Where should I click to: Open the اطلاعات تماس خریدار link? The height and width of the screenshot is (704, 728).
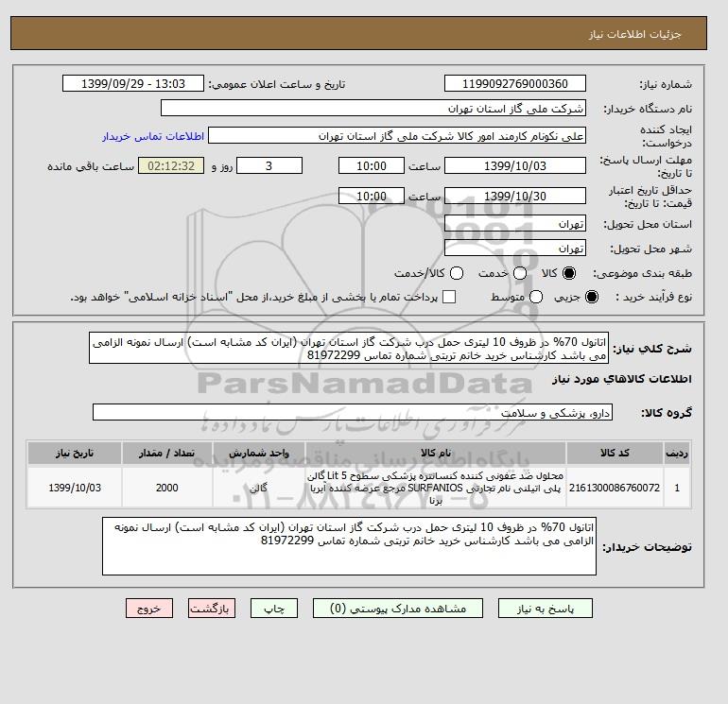coord(153,136)
